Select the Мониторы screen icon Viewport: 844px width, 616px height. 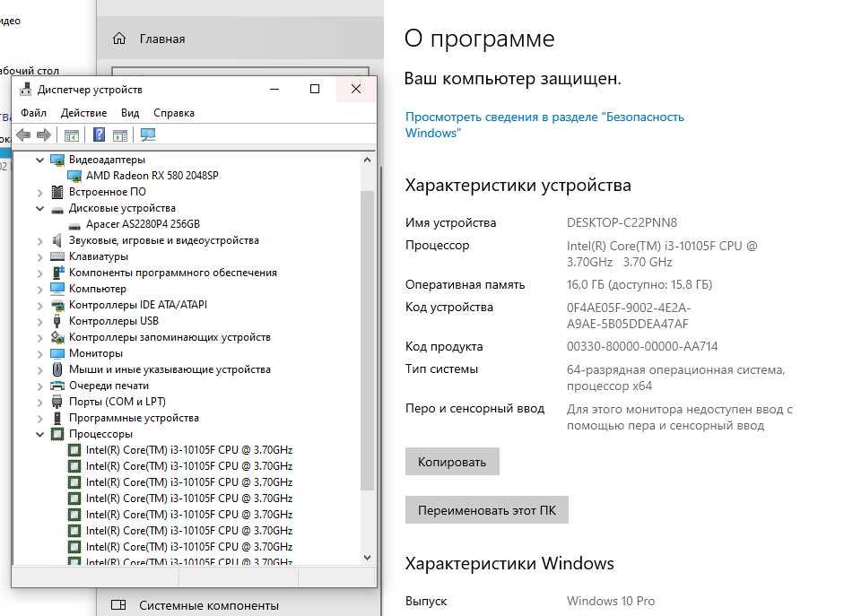click(57, 353)
